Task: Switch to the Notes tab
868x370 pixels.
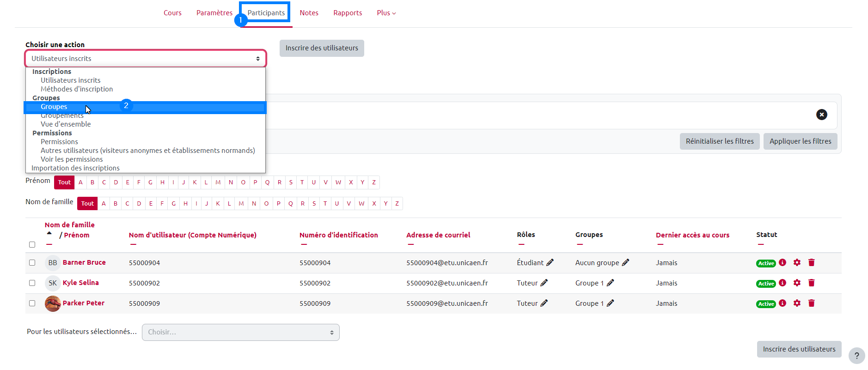Action: click(x=309, y=13)
